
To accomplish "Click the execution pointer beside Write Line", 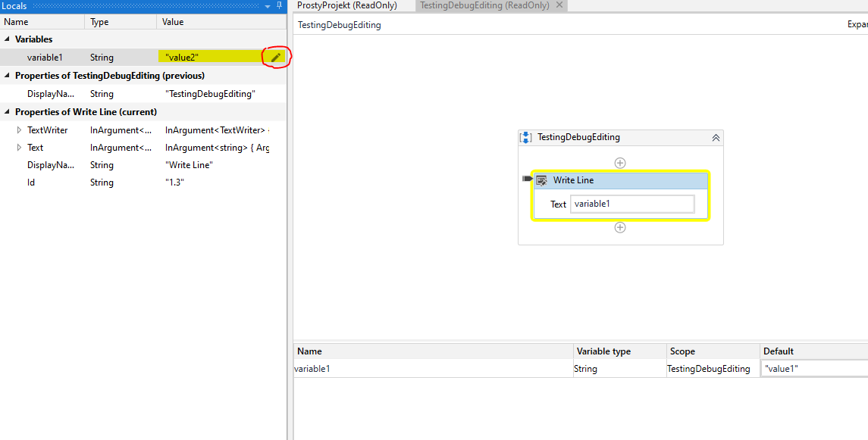I will 527,178.
